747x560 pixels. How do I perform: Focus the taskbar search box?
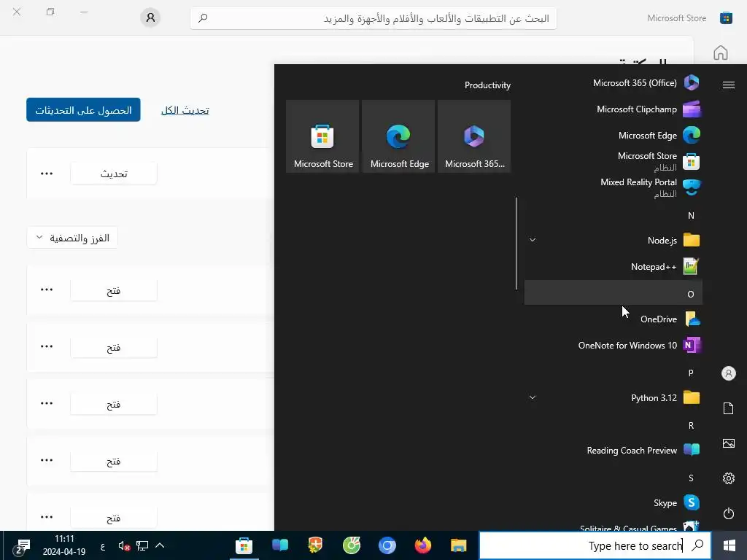[x=595, y=545]
